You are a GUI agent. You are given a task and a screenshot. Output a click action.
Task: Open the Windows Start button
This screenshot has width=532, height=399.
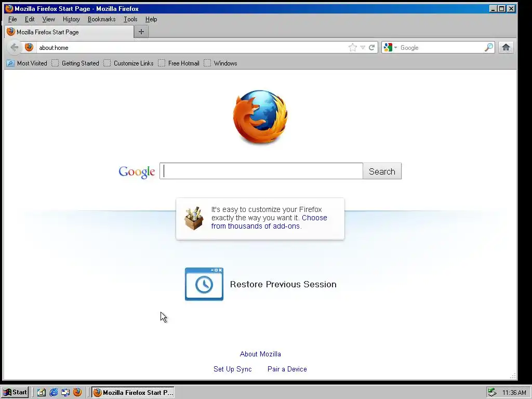pyautogui.click(x=15, y=392)
